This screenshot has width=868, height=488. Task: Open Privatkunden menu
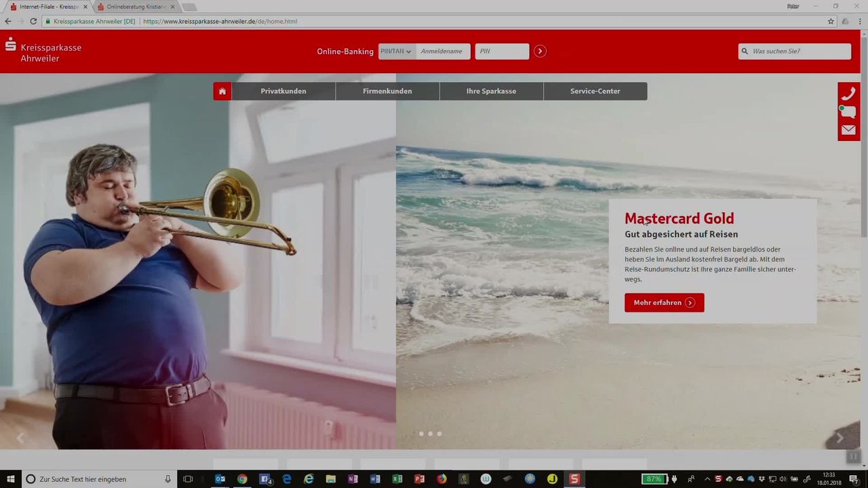283,91
